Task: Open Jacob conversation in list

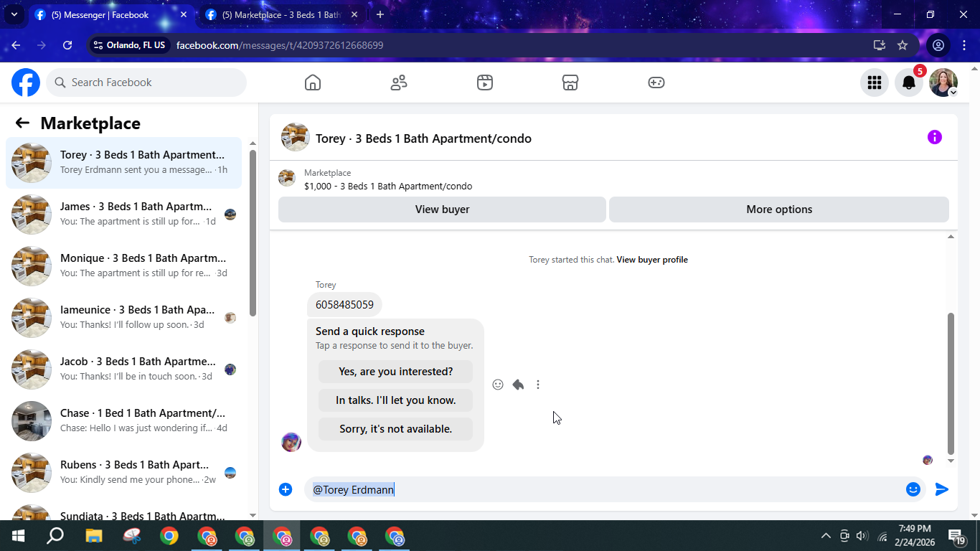Action: pos(123,369)
